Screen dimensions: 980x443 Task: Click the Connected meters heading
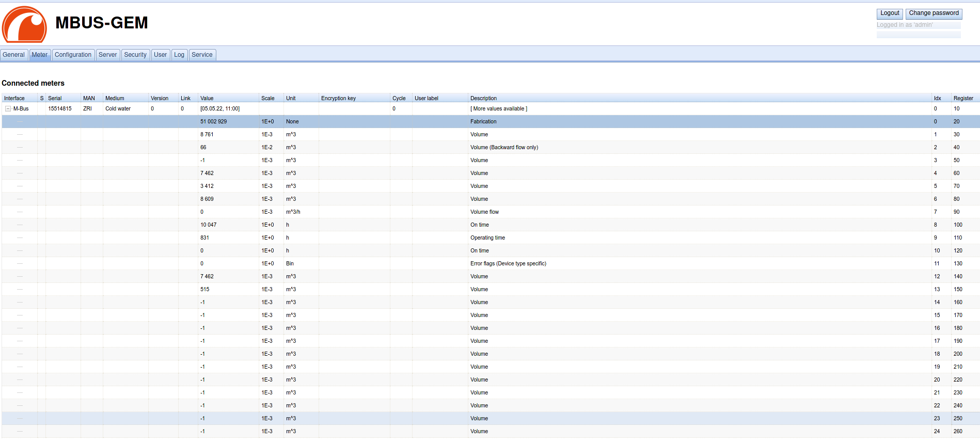click(x=33, y=83)
